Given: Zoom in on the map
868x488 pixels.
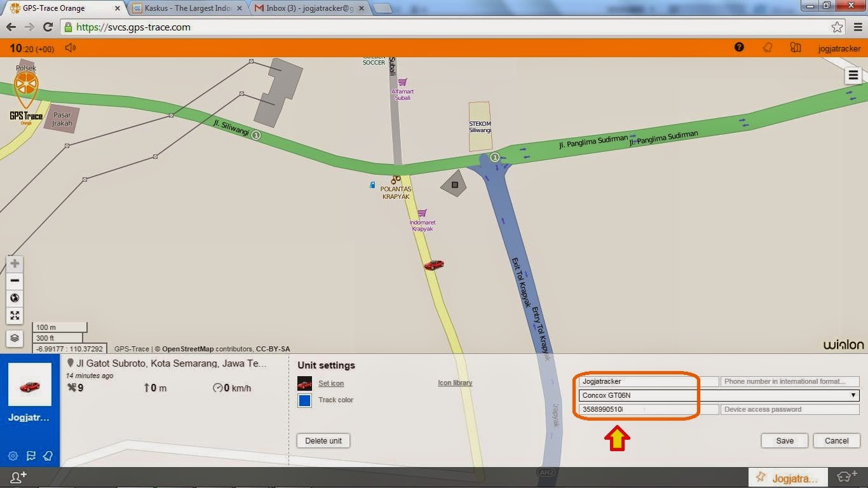Looking at the screenshot, I should tap(14, 263).
